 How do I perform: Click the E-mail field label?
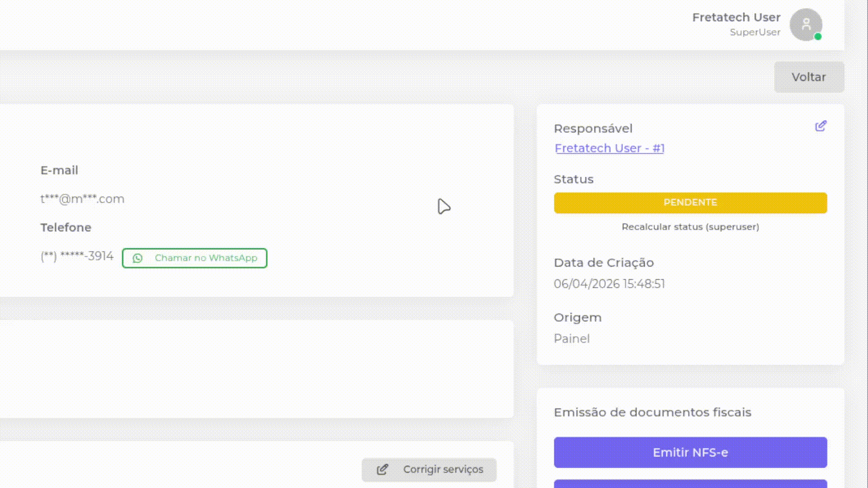click(59, 170)
